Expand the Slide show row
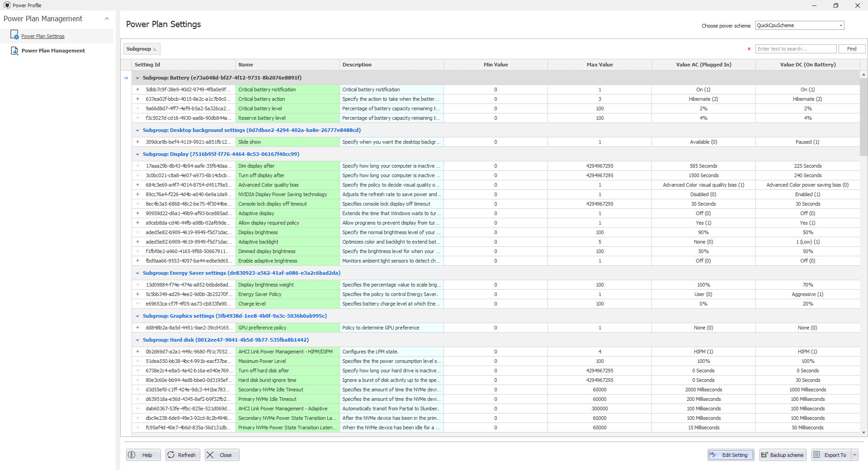This screenshot has height=470, width=868. [x=137, y=142]
